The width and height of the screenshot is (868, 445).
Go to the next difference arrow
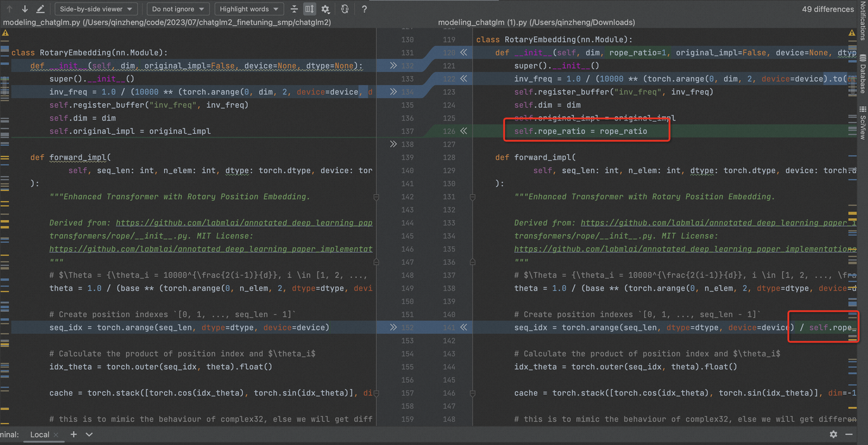tap(25, 9)
